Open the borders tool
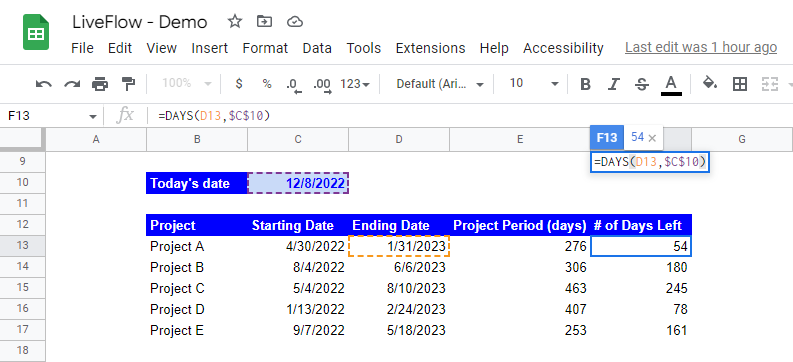Image resolution: width=793 pixels, height=362 pixels. (740, 84)
